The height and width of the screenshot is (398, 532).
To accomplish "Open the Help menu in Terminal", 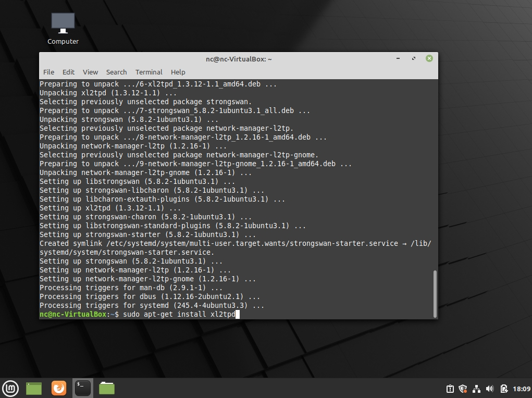I will point(178,72).
